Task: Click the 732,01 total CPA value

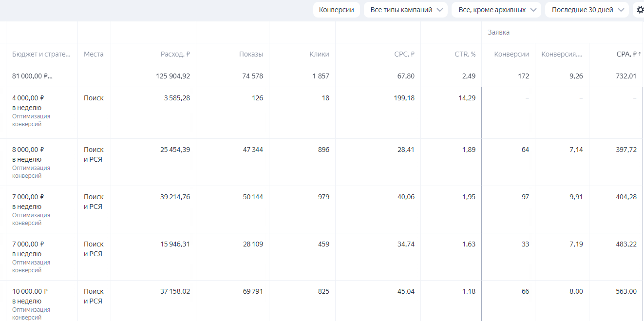Action: coord(626,76)
